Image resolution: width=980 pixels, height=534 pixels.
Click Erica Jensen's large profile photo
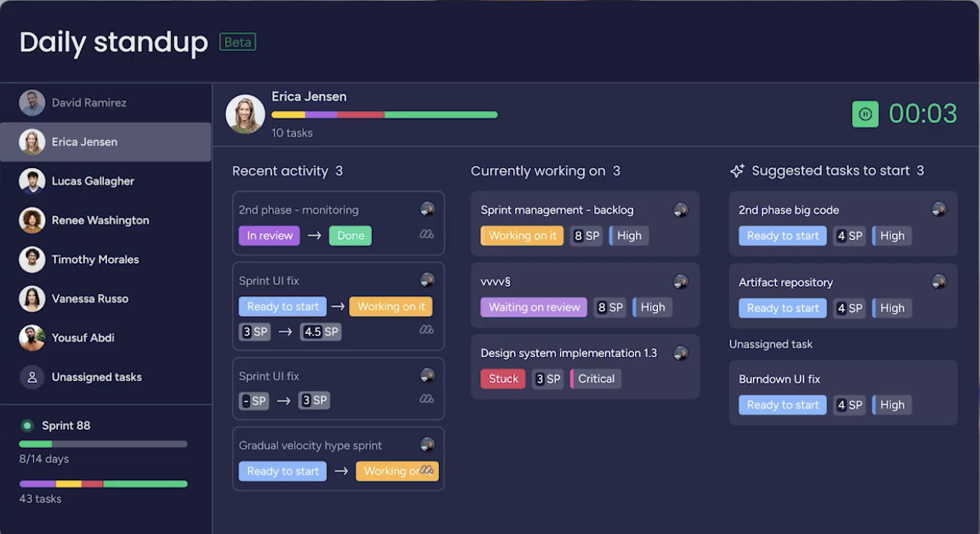pyautogui.click(x=245, y=114)
